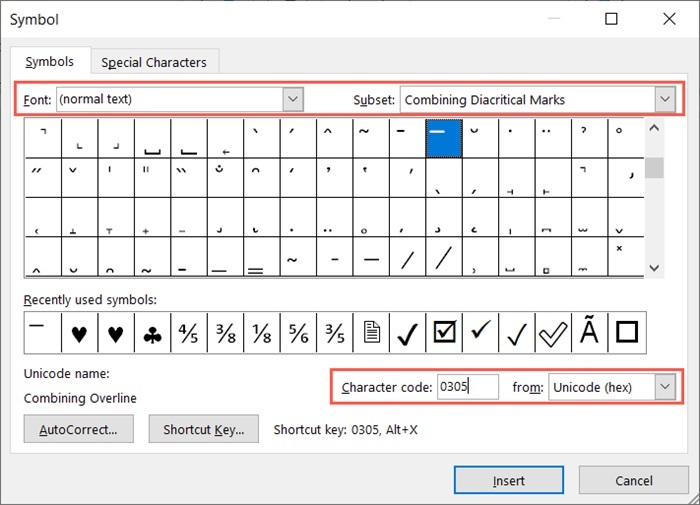Screen dimensions: 700x505
Task: Pick the three-fifths fraction in recent symbols
Action: pyautogui.click(x=334, y=333)
